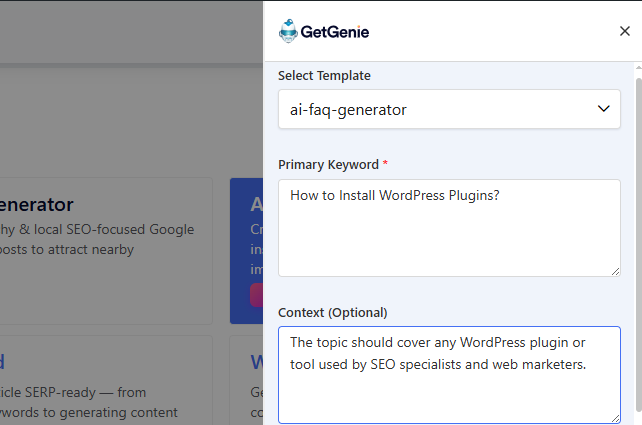Expand the Select Template chevron arrow
Screen dimensions: 642x425
[602, 109]
